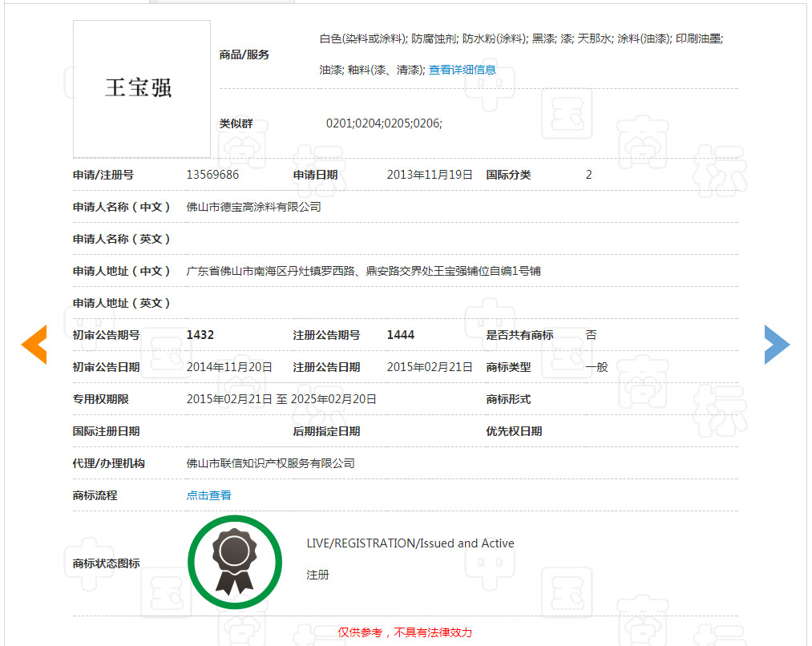Click the orange left arrow for previous trademark
This screenshot has width=812, height=646.
tap(34, 345)
